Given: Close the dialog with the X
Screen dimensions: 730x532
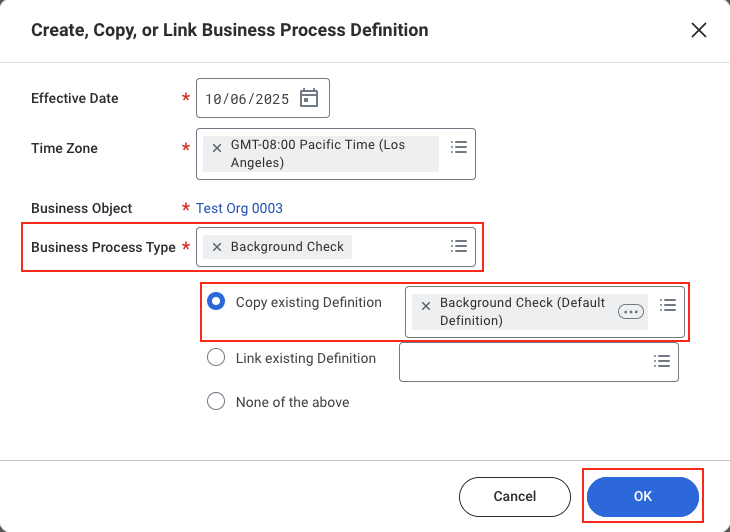Looking at the screenshot, I should tap(699, 30).
